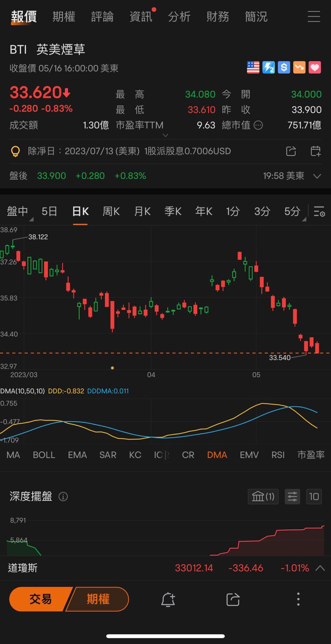Image resolution: width=331 pixels, height=644 pixels.
Task: Enable the SAR indicator
Action: point(108,455)
